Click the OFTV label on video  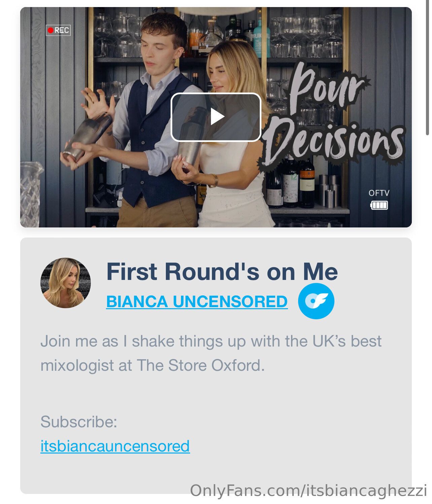coord(379,193)
